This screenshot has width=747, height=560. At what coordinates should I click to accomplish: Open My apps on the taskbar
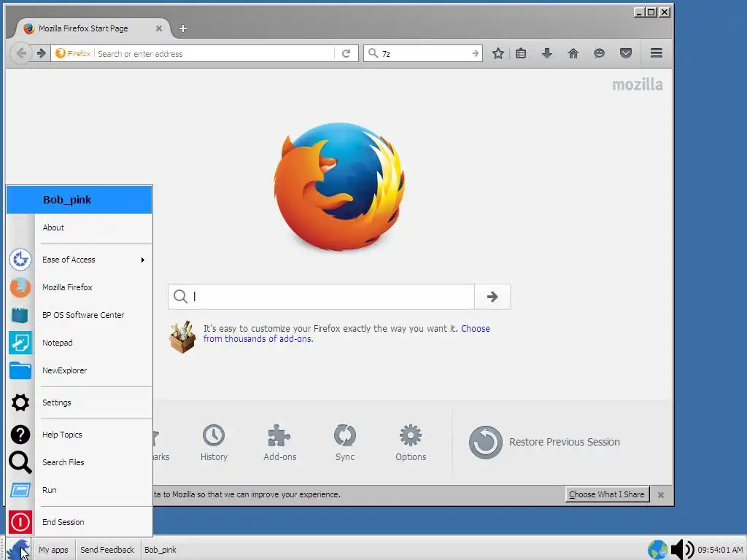(x=53, y=550)
